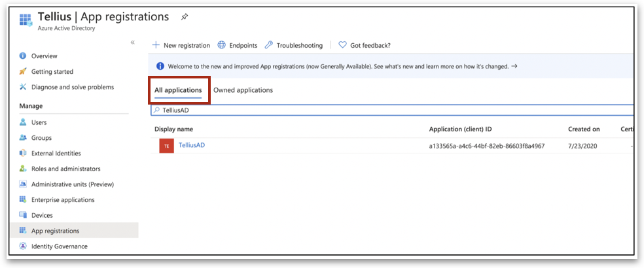
Task: Sort by Created on column
Action: pyautogui.click(x=584, y=129)
